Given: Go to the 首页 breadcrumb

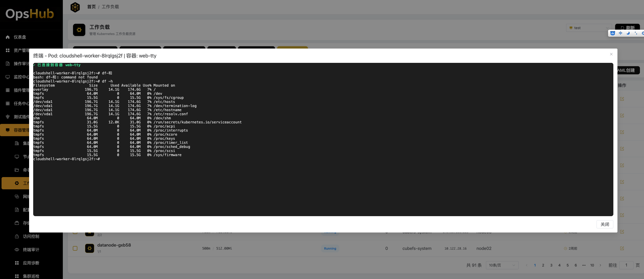Looking at the screenshot, I should point(91,7).
